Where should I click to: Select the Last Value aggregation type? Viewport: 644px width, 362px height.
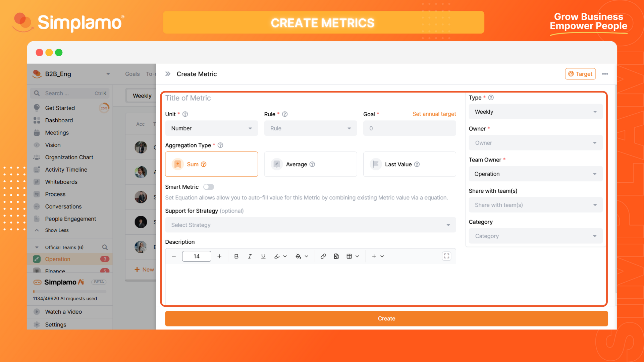[410, 164]
